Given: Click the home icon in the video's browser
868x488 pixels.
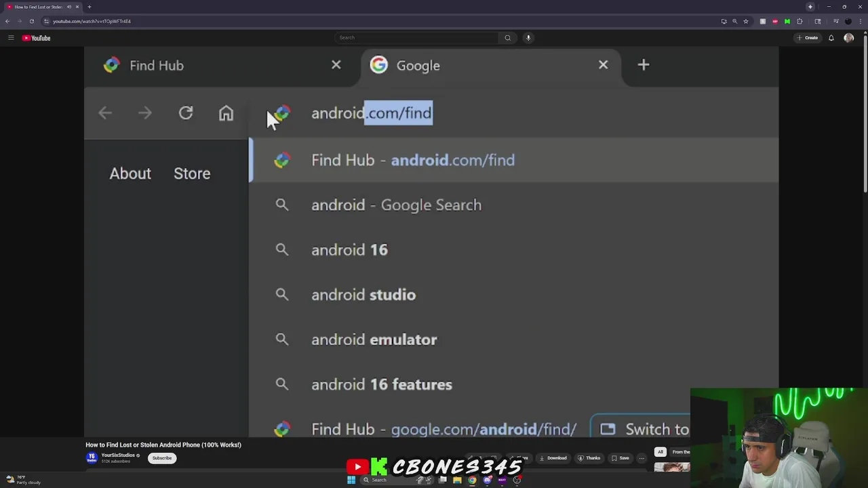Looking at the screenshot, I should pos(226,113).
